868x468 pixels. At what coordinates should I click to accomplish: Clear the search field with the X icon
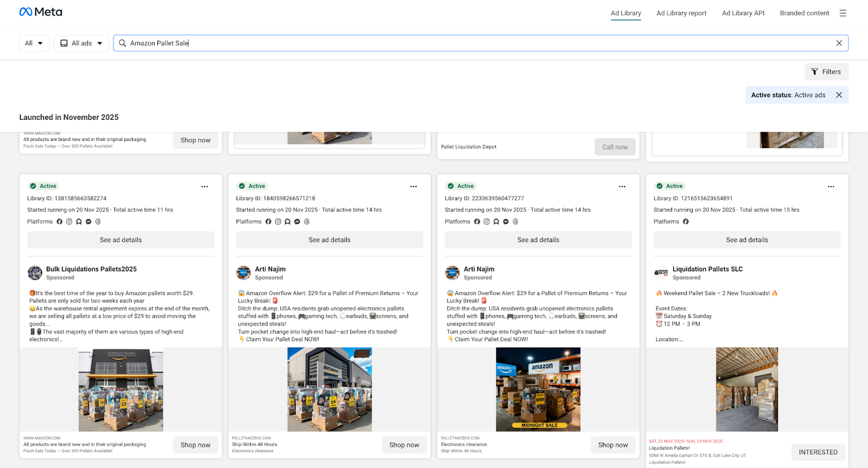coord(839,43)
